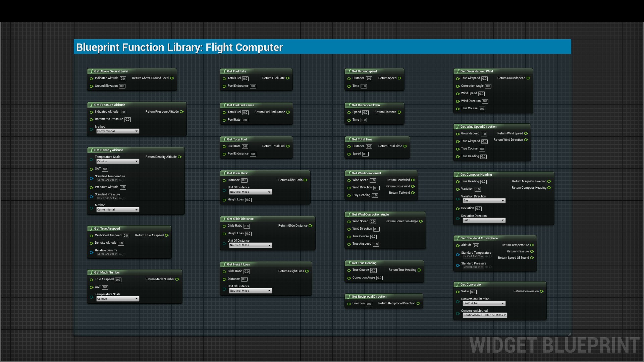This screenshot has height=362, width=644.
Task: Click the Total Fuel input pin on Get Fuel Rate
Action: coord(224,78)
